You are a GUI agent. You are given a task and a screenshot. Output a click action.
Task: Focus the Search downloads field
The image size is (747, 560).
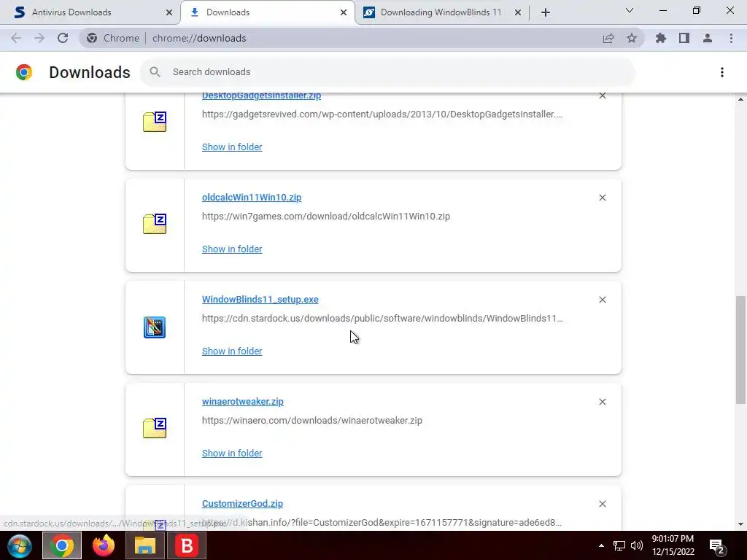[x=387, y=72]
